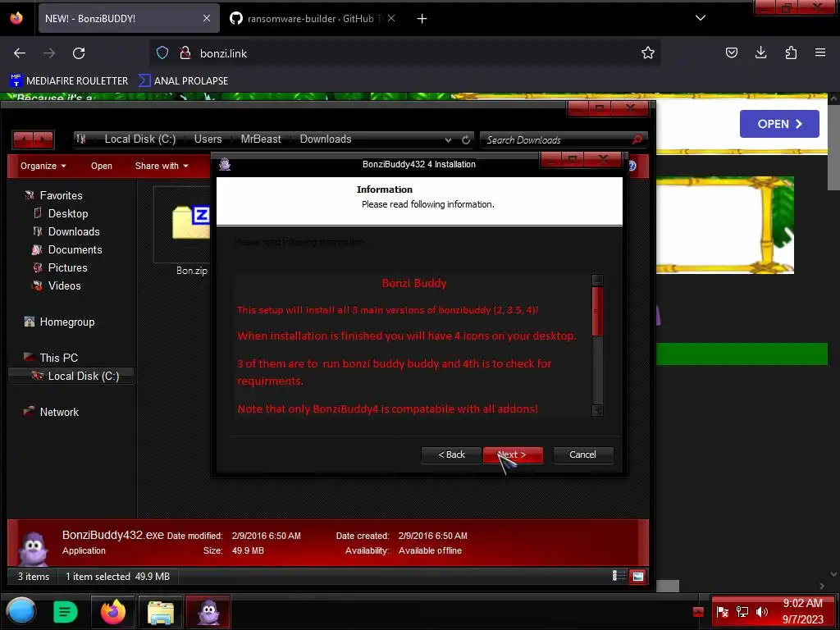Switch Explorer to large icons view
Viewport: 840px width, 630px height.
[x=637, y=577]
